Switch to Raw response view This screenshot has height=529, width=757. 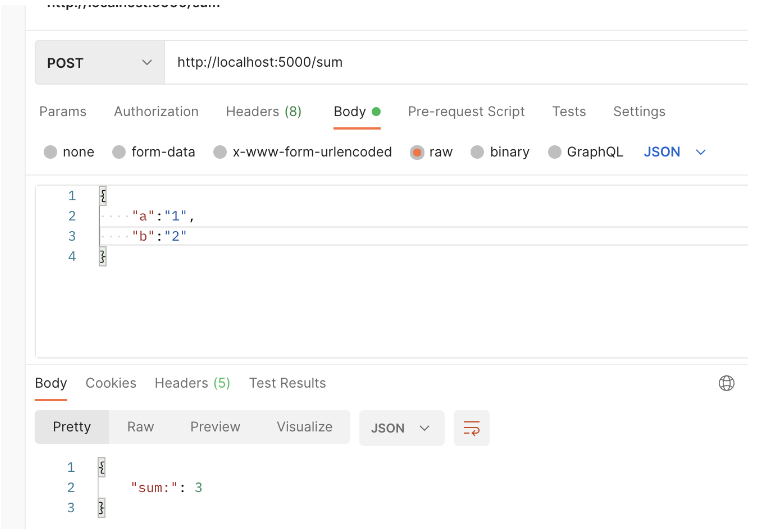140,427
